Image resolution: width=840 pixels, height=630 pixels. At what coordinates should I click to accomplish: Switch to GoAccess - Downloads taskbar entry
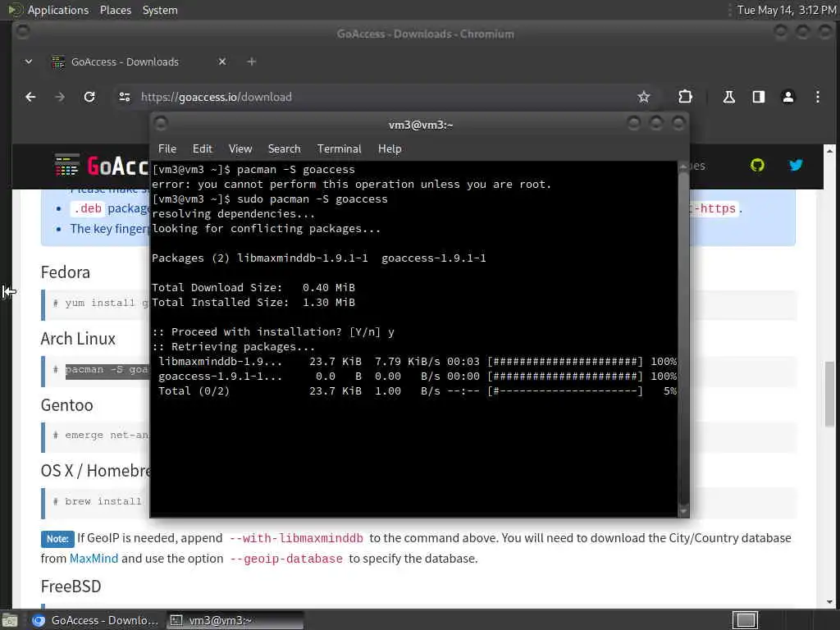95,620
